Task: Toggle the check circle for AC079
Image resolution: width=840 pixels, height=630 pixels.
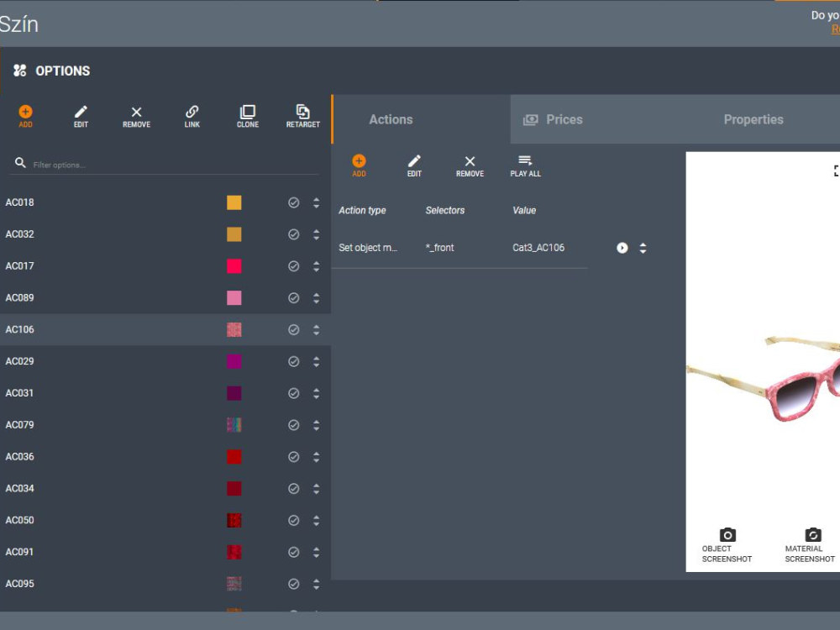Action: 293,425
